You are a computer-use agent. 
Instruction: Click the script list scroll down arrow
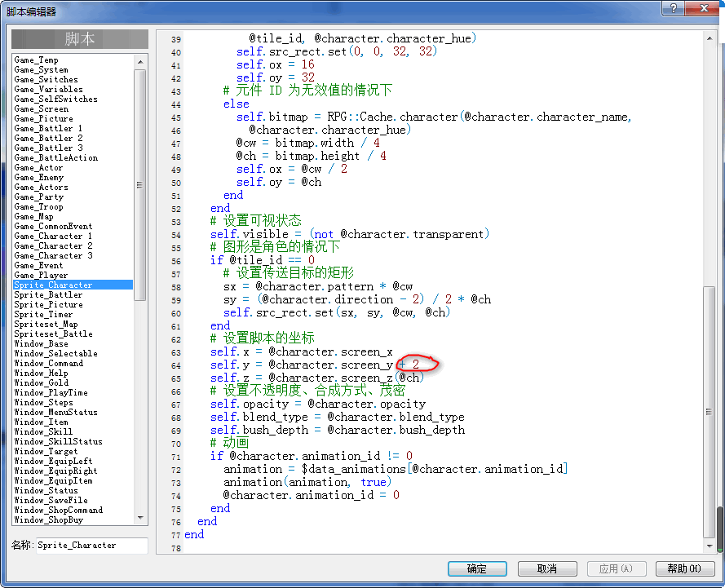pos(140,518)
